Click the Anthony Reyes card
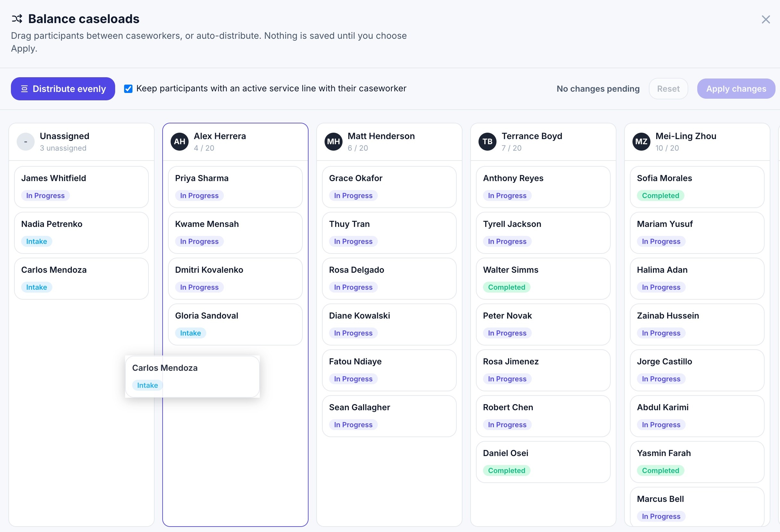780x532 pixels. click(x=543, y=187)
